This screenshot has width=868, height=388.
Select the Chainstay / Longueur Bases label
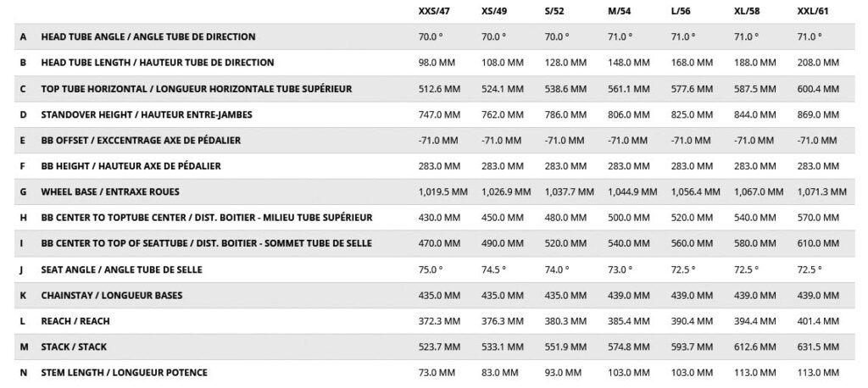pos(111,295)
